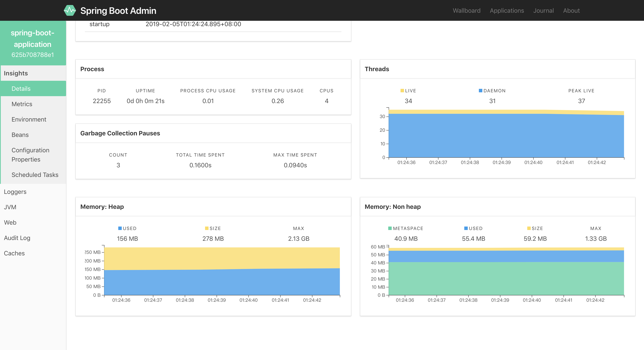Image resolution: width=644 pixels, height=350 pixels.
Task: Open the Environment sidebar entry
Action: (x=29, y=119)
